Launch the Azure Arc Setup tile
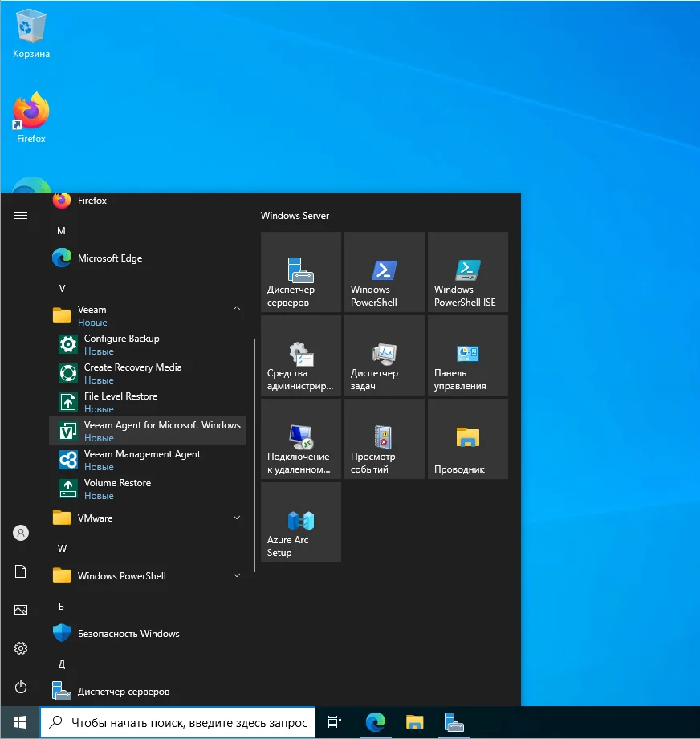 [x=301, y=522]
